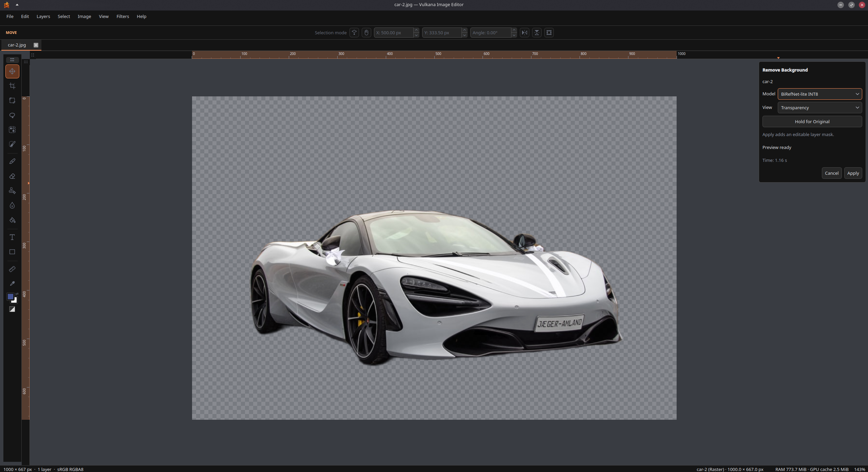Flip horizontally using the toolbar icon

(525, 33)
